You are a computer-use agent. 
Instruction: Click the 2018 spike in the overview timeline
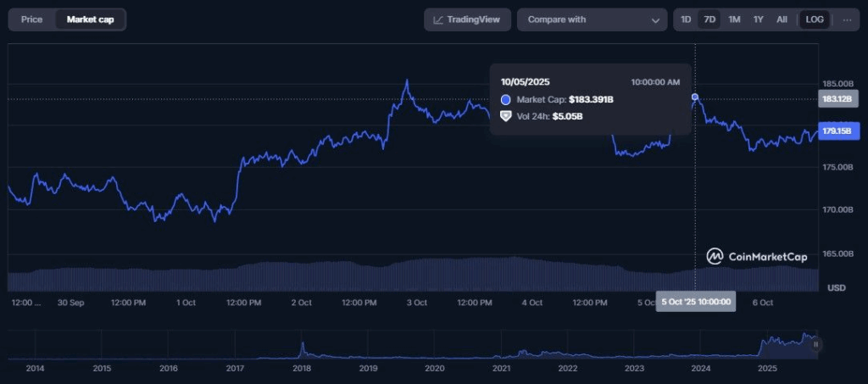click(x=303, y=348)
